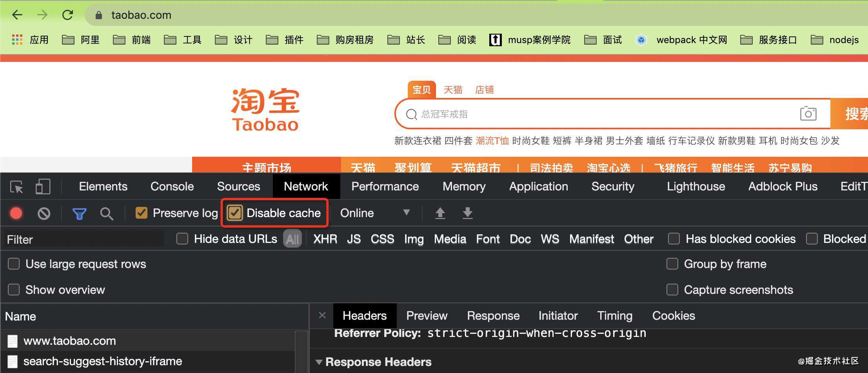Clear the network log

[x=44, y=213]
